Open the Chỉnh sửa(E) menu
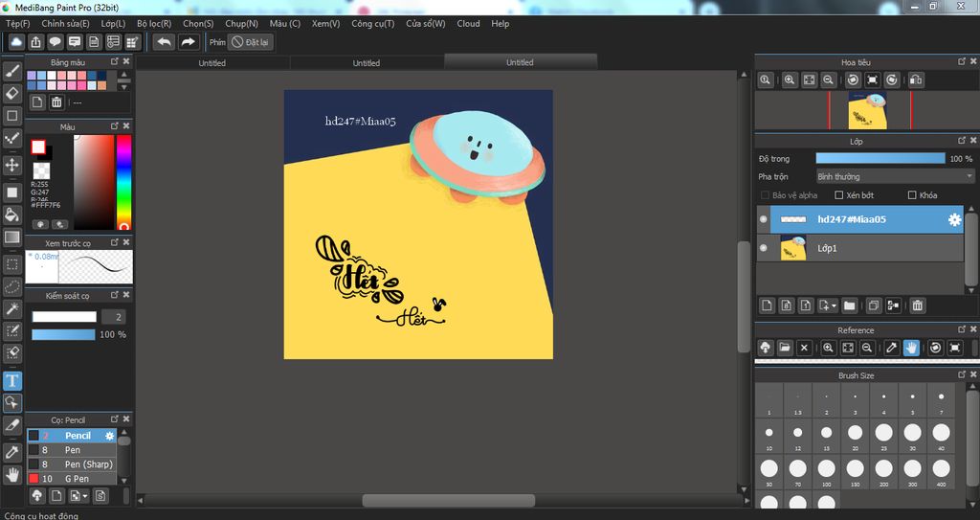Viewport: 980px width, 520px height. 66,24
